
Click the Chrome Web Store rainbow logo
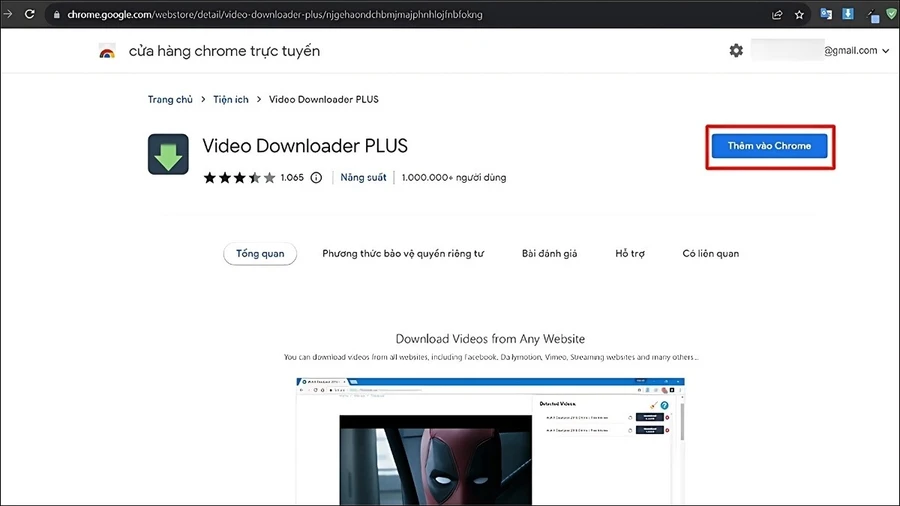click(107, 52)
